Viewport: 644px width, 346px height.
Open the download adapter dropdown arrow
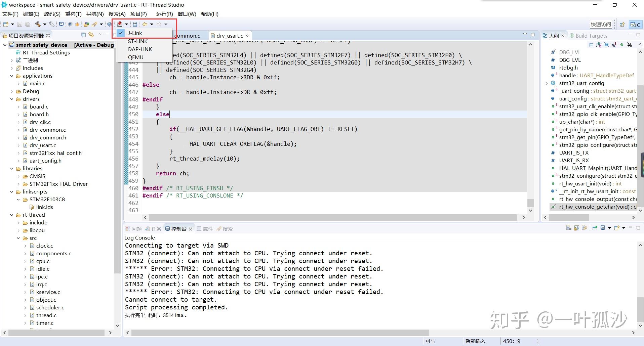pyautogui.click(x=126, y=24)
